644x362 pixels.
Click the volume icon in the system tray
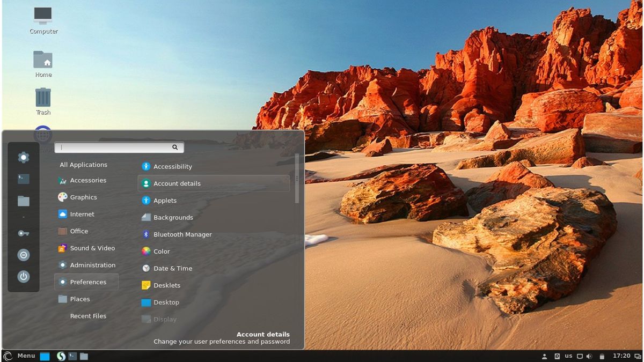[x=588, y=356]
